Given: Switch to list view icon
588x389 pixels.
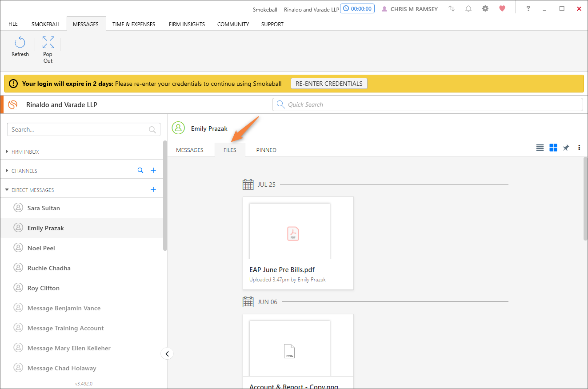Looking at the screenshot, I should coord(540,148).
